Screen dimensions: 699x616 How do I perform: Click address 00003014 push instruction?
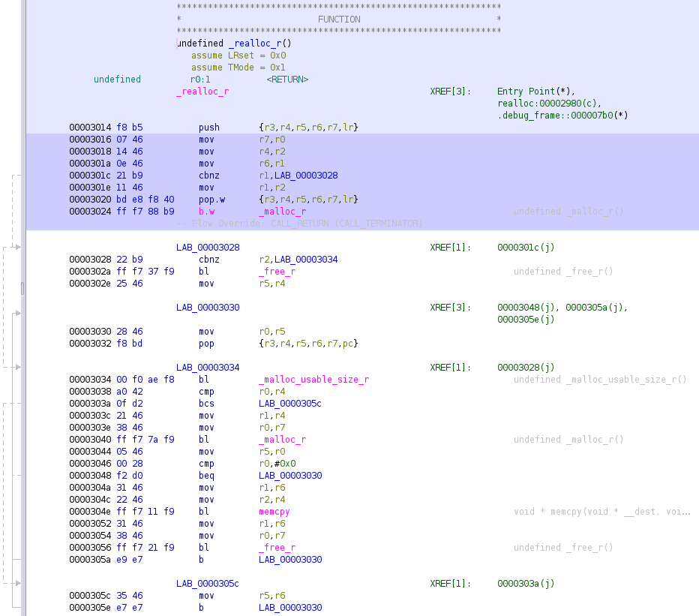89,127
